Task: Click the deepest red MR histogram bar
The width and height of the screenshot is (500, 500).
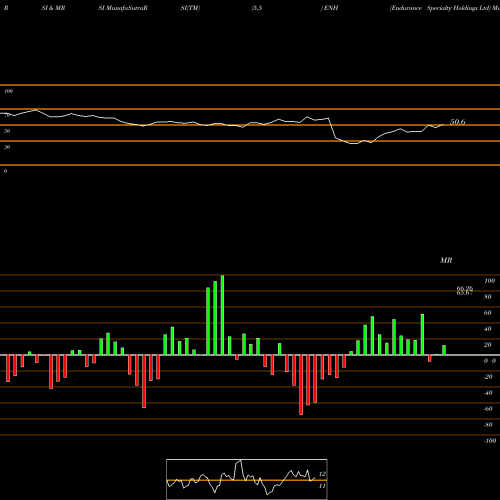Action: coord(301,385)
